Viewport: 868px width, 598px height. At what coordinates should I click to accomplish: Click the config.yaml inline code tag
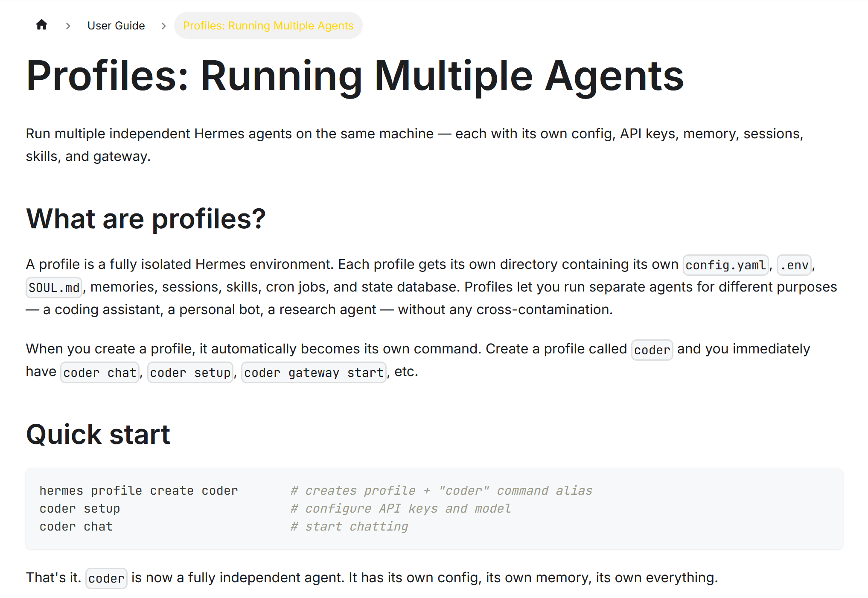(725, 265)
